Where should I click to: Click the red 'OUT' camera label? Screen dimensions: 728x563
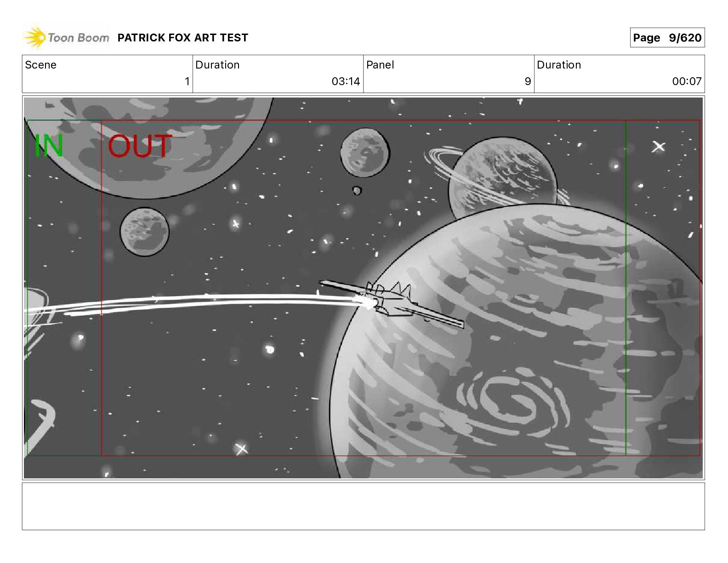tap(140, 146)
